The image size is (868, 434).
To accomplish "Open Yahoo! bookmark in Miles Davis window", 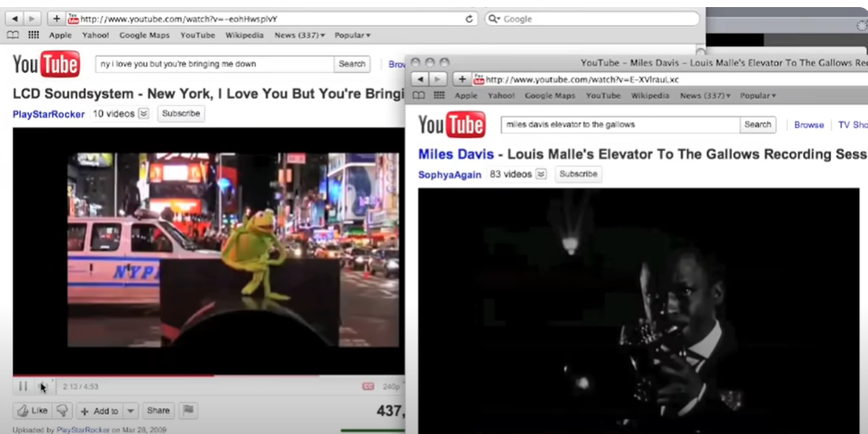I will point(501,96).
